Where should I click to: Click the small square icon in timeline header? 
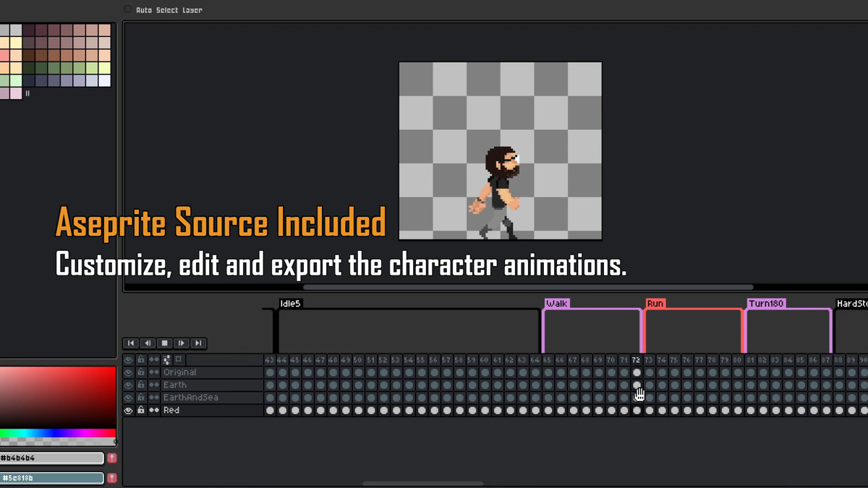pos(179,359)
